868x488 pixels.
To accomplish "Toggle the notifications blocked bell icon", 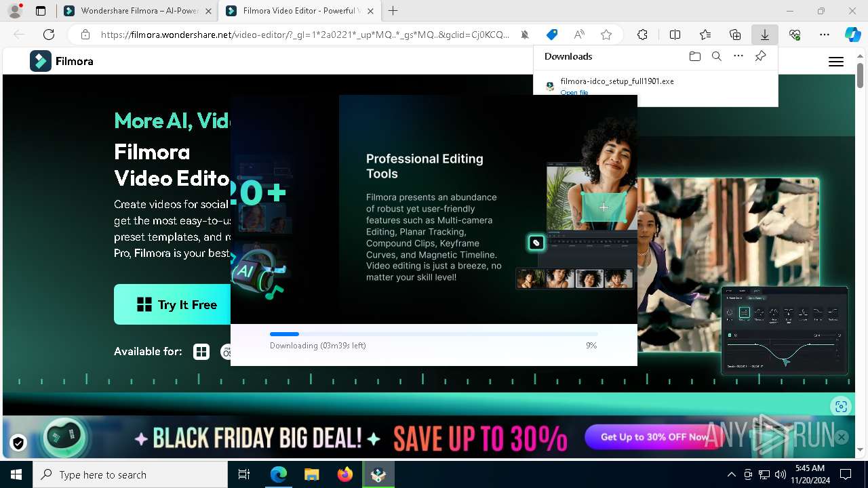I will tap(525, 35).
